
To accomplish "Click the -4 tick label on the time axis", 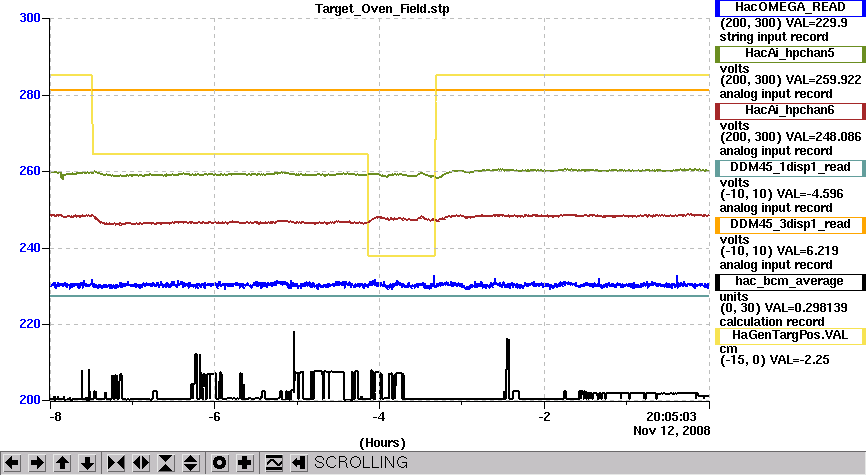I will click(x=378, y=416).
